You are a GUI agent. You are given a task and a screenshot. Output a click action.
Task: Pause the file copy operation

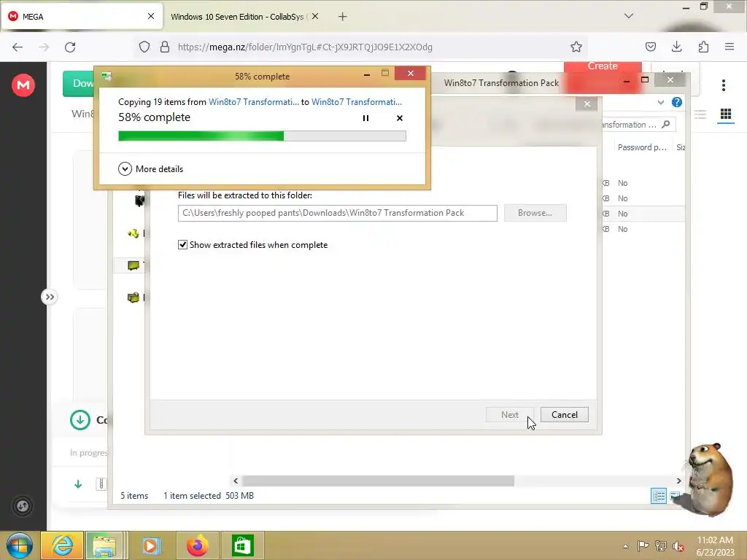point(366,118)
